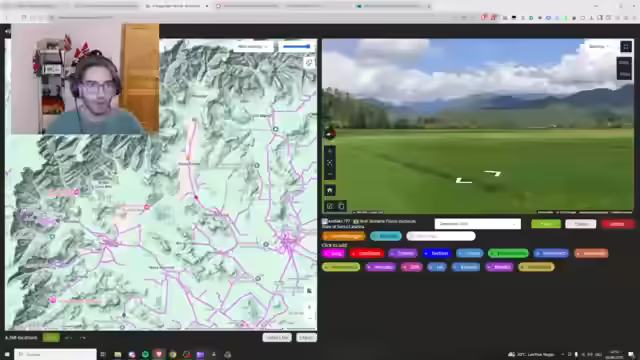This screenshot has height=360, width=640.
Task: Click the polygon selection tool on the map
Action: [x=309, y=62]
